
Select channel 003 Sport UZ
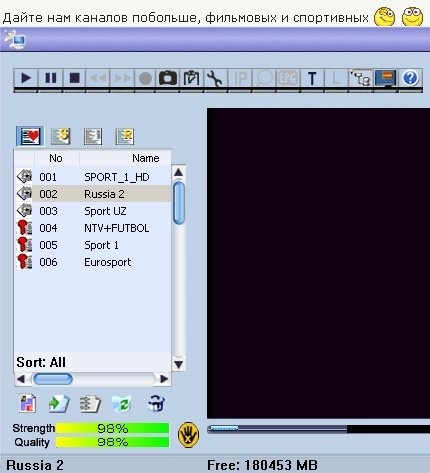tap(93, 211)
